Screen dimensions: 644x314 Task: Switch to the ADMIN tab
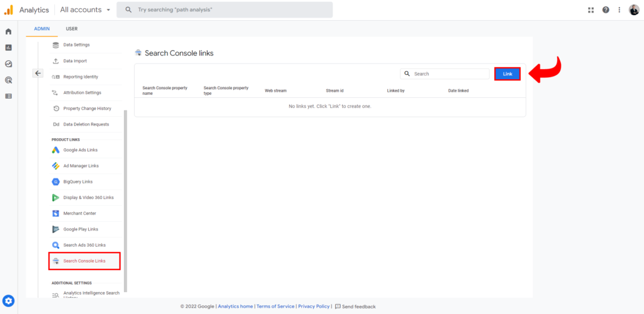point(42,29)
